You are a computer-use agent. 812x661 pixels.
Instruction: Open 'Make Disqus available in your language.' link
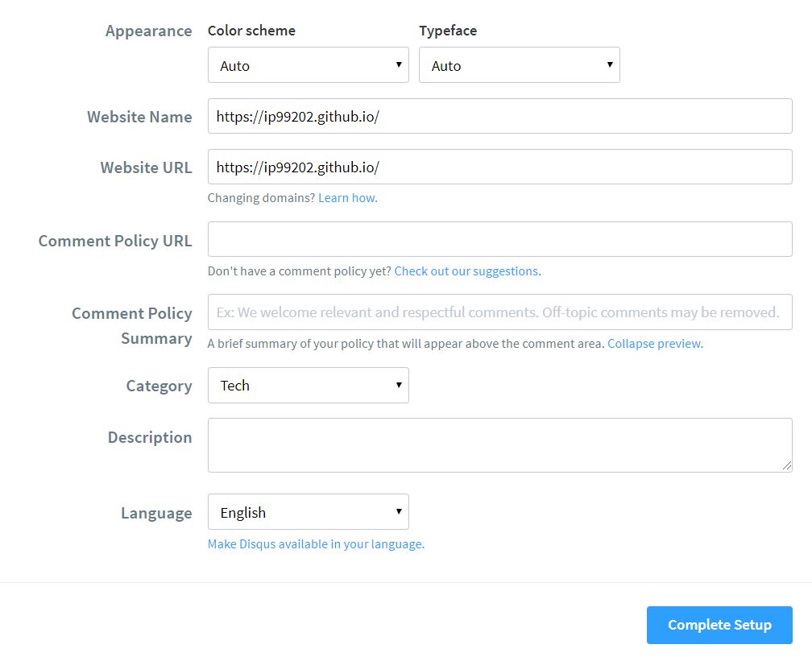316,543
